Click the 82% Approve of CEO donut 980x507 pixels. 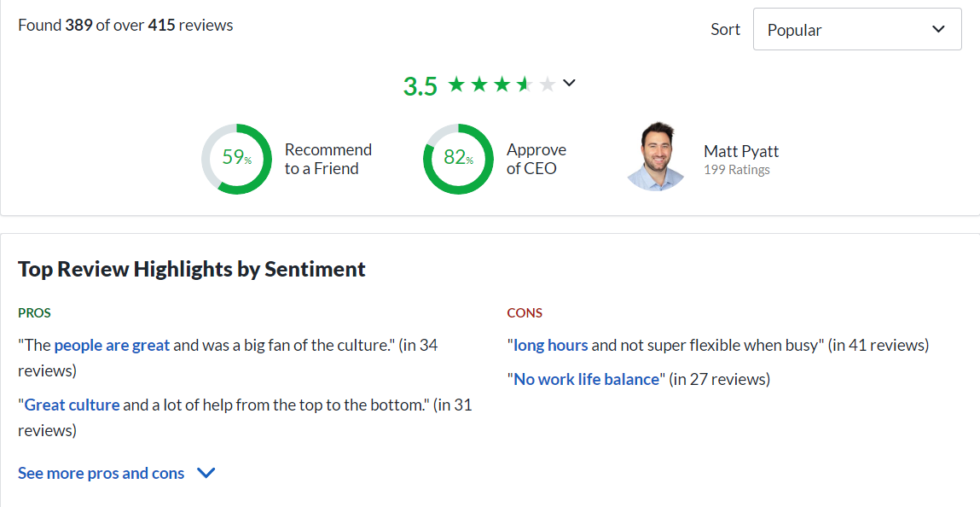pos(458,159)
